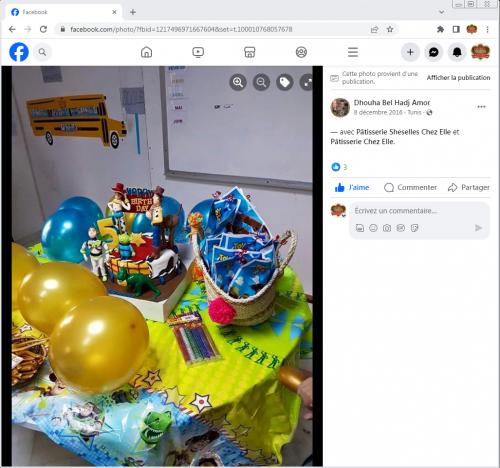Open the Marketplace icon
Viewport: 500px width, 468px height.
pos(250,52)
